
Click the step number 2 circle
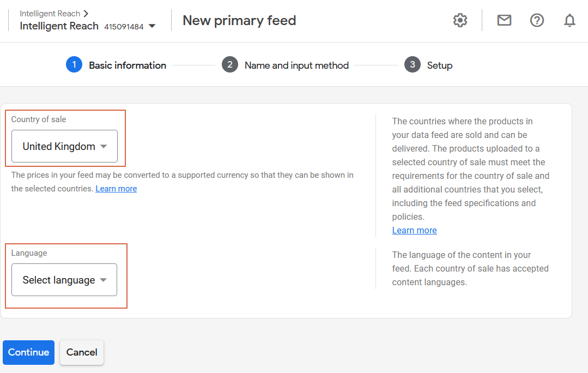click(x=230, y=64)
